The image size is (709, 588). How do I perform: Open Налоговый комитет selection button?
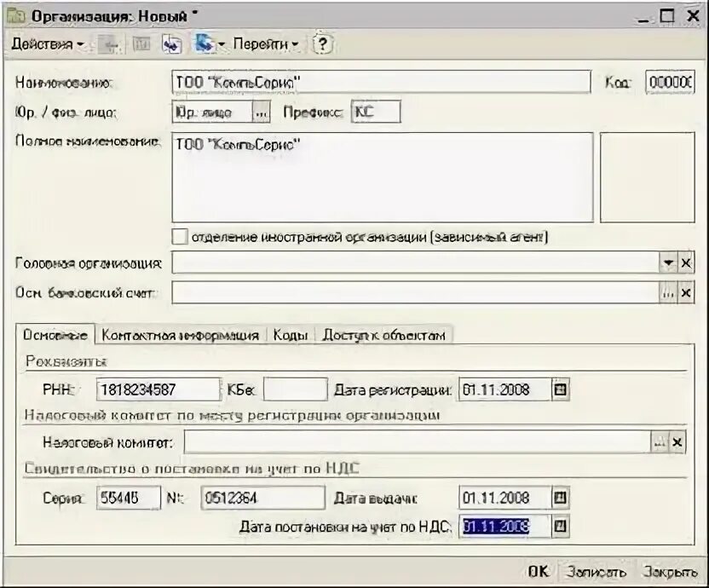660,442
